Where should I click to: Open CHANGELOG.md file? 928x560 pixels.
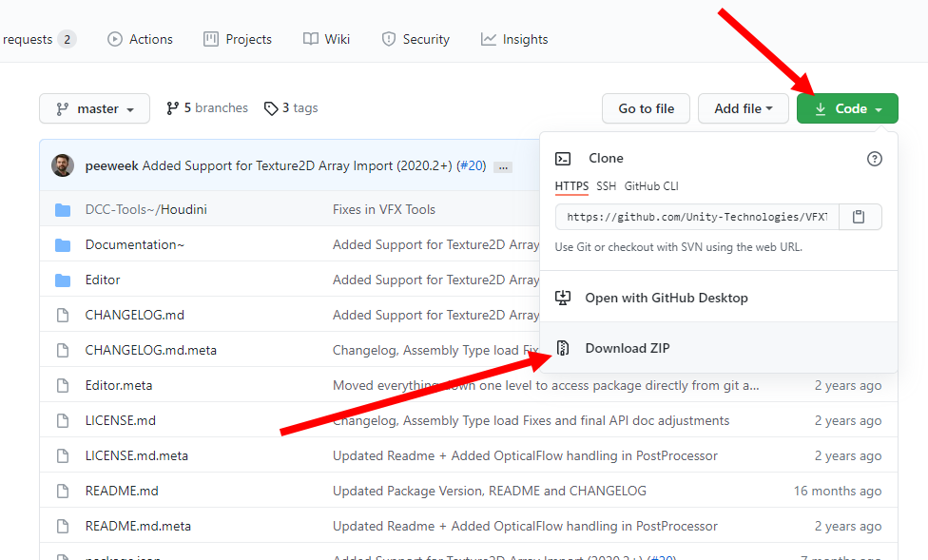click(x=134, y=315)
